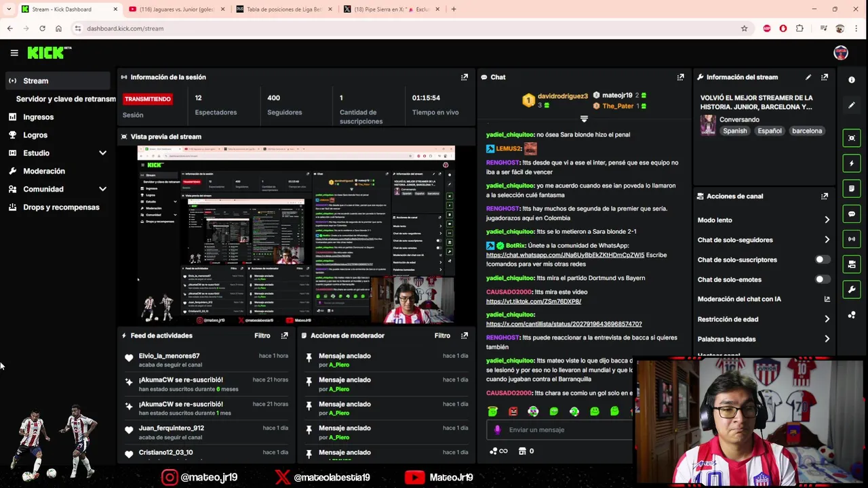Click the barcelona tag
The height and width of the screenshot is (488, 868).
coord(806,131)
